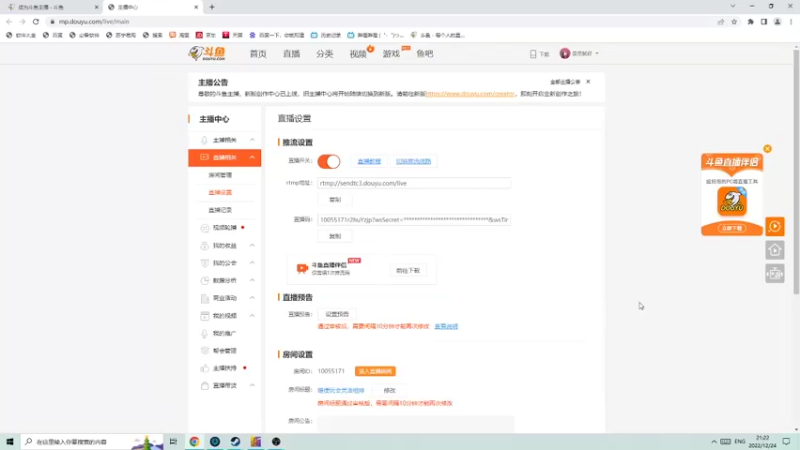Click the 商业活动 document icon
This screenshot has width=800, height=450.
click(205, 298)
